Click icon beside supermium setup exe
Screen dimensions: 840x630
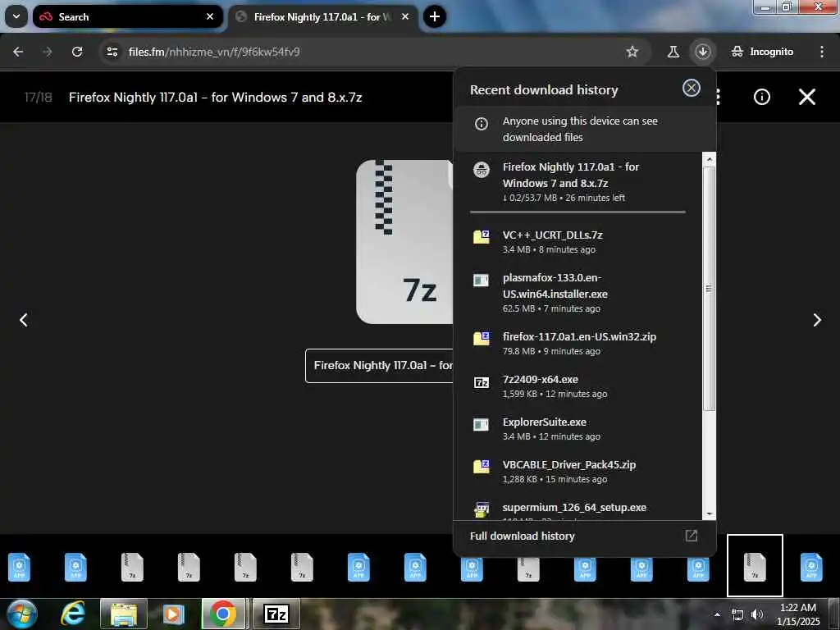(482, 509)
